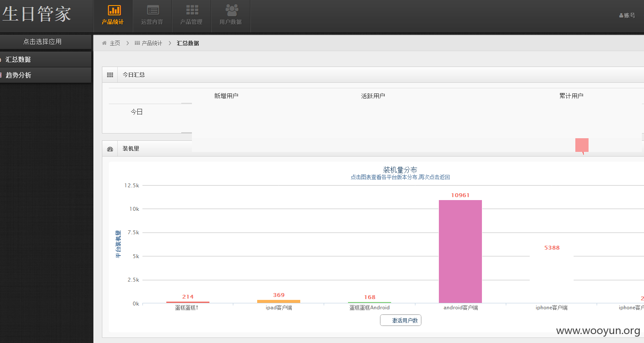644x343 pixels.
Task: Click the 新增用户 column header
Action: point(226,96)
